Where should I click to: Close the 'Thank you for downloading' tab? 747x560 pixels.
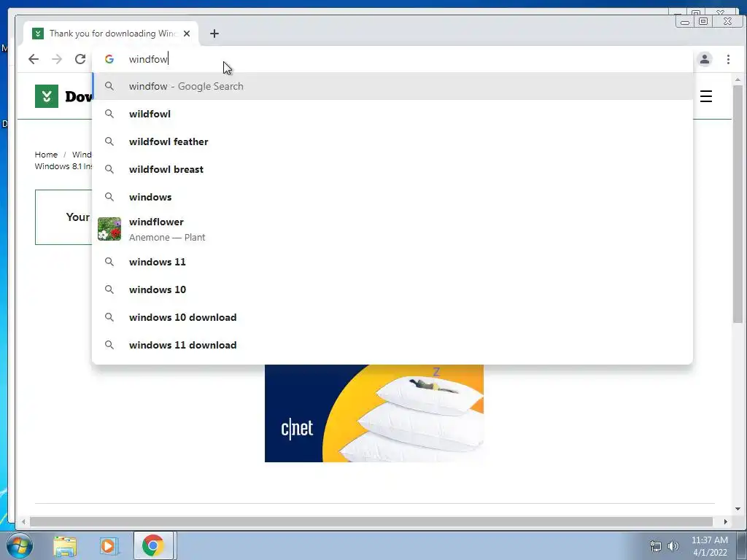pyautogui.click(x=187, y=34)
